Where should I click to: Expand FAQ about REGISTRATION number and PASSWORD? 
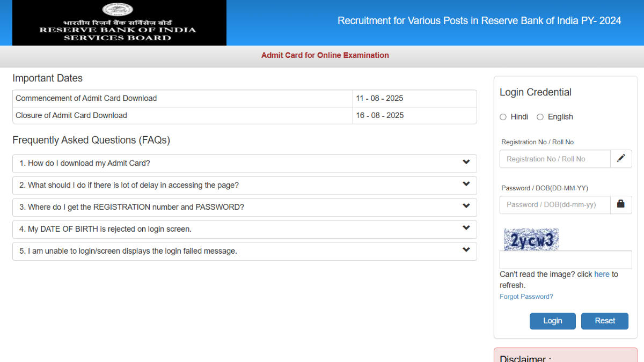244,208
